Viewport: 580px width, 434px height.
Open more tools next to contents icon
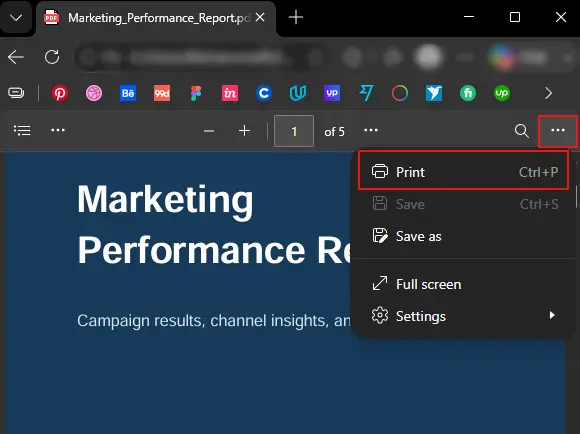click(x=58, y=130)
